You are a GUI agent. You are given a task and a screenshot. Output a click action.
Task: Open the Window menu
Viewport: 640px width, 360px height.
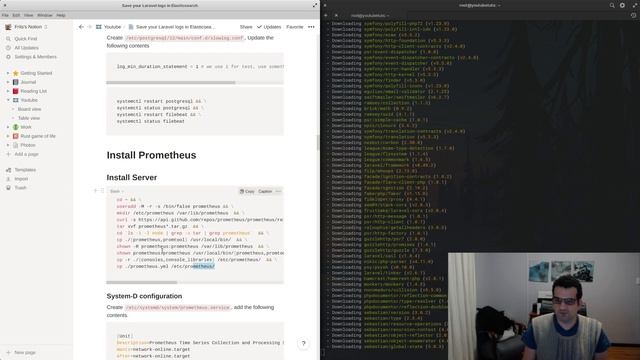coord(44,15)
